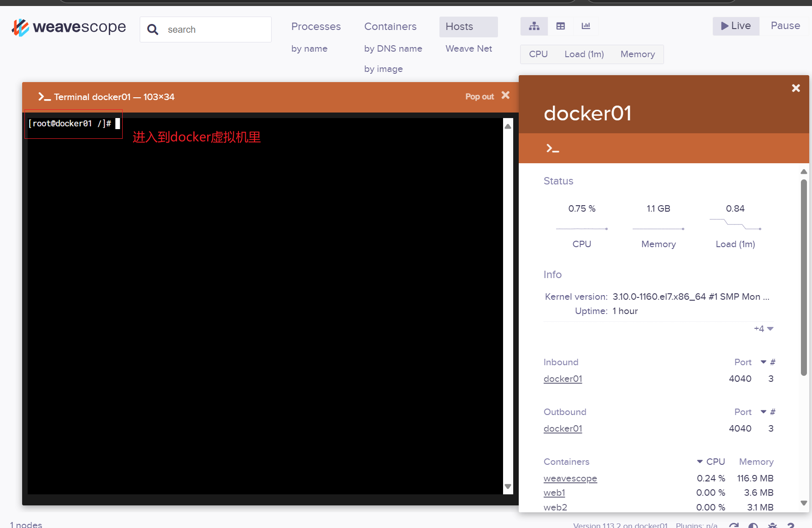The width and height of the screenshot is (812, 528).
Task: Close the docker01 terminal window
Action: [505, 95]
